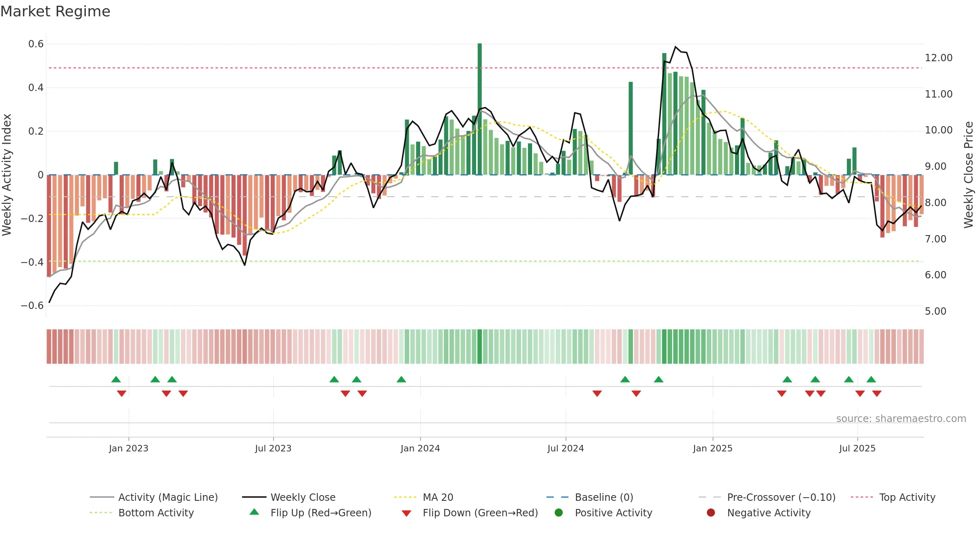The width and height of the screenshot is (980, 551).
Task: Click the tallest green bar in early 2024
Action: (x=480, y=109)
